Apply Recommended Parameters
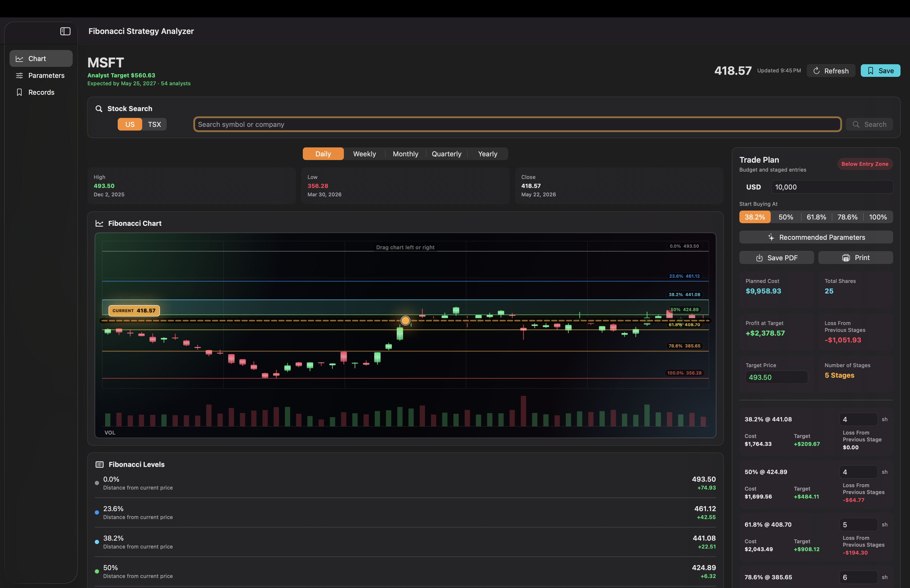This screenshot has width=910, height=588. 816,237
